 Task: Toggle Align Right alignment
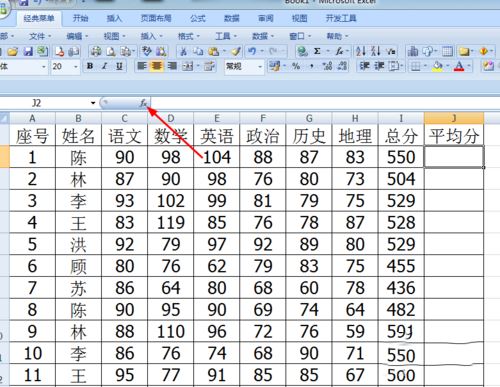click(x=172, y=66)
